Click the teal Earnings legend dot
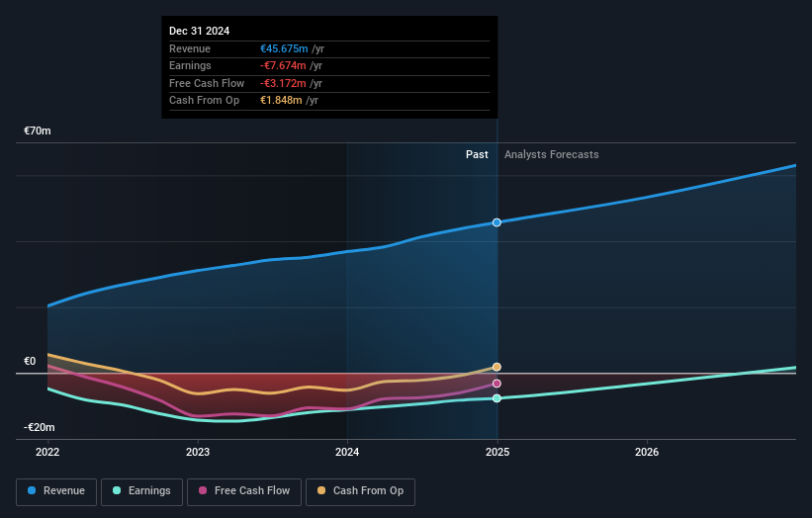The height and width of the screenshot is (518, 812). click(117, 490)
